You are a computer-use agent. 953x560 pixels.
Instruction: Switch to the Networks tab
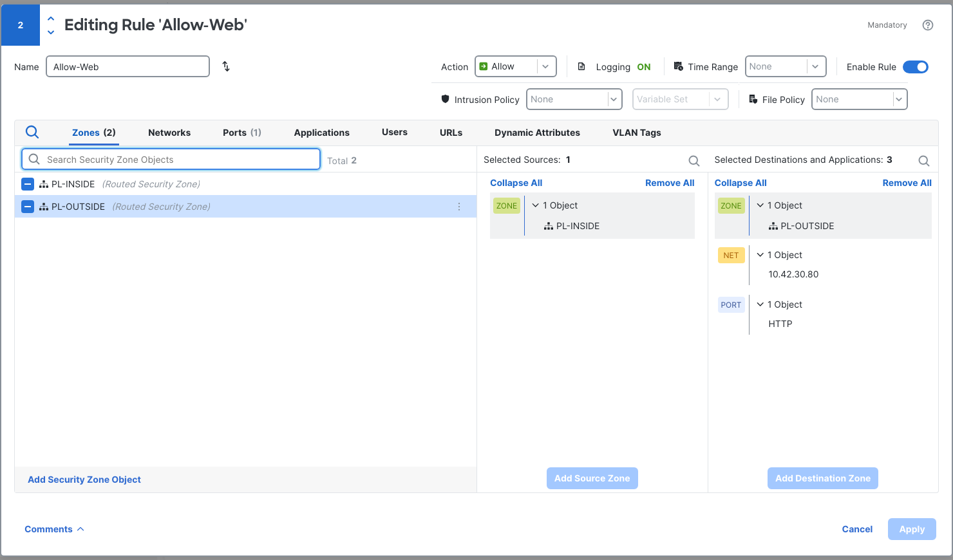tap(169, 133)
